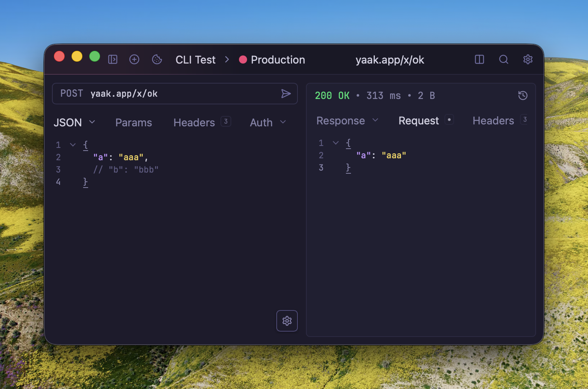Open the search magnifier icon

coord(504,59)
